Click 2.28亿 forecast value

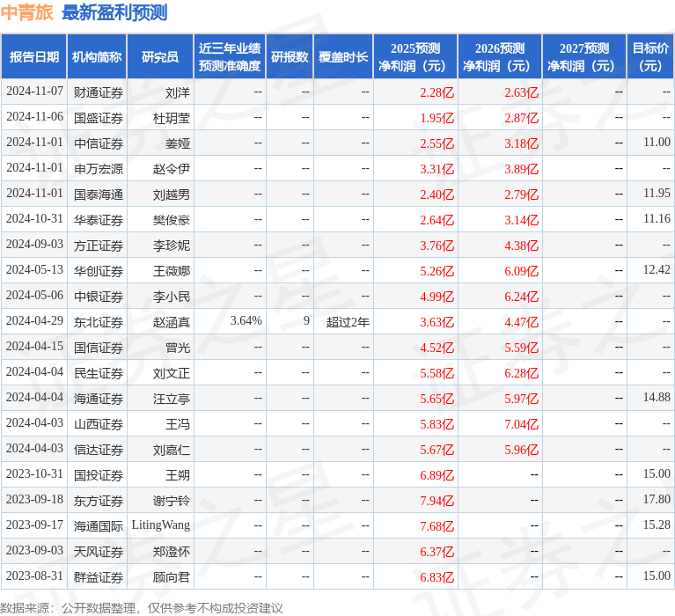(x=437, y=92)
